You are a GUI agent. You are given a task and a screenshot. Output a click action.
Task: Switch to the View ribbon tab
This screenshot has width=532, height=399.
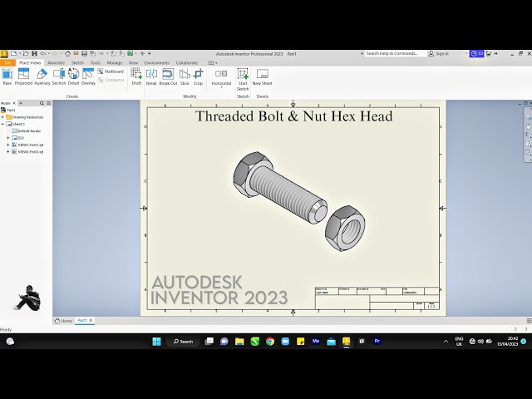click(133, 63)
